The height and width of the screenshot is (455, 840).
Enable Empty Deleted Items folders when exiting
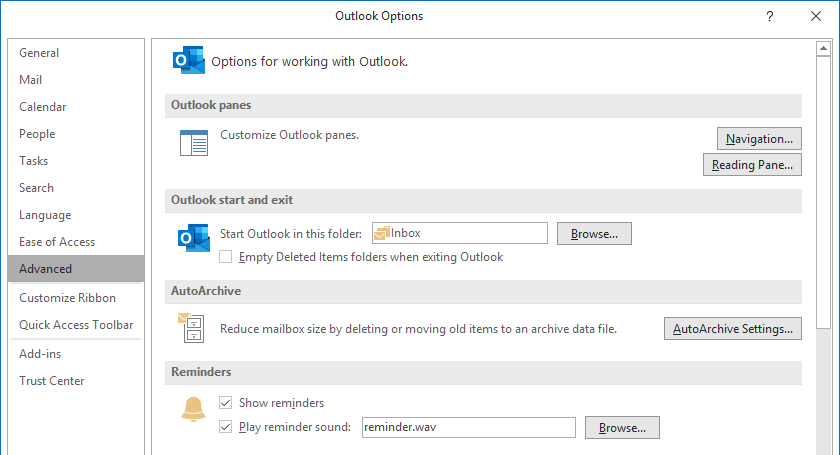[x=226, y=257]
